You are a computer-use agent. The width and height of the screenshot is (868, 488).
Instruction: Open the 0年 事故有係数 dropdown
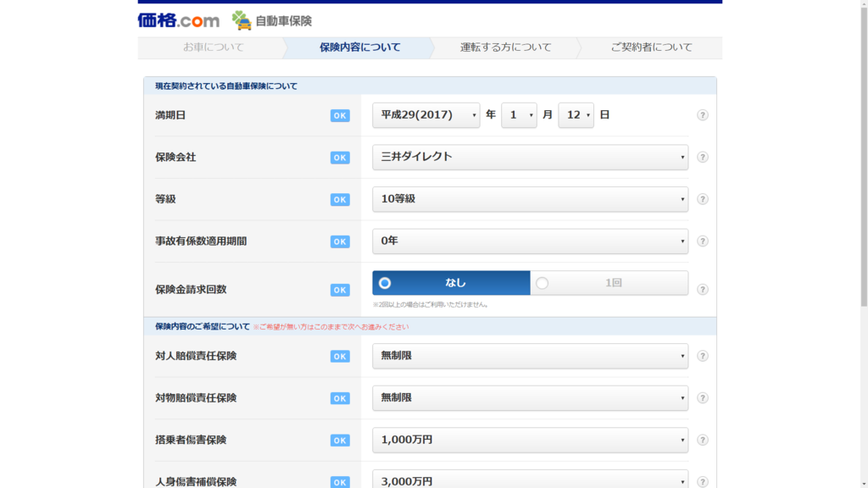(x=531, y=241)
